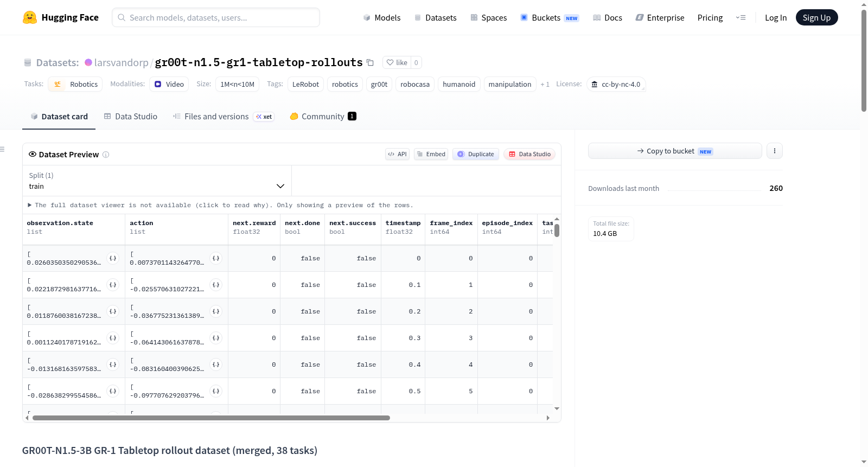Viewport: 868px width, 467px height.
Task: Click the Copy to bucket button
Action: pyautogui.click(x=675, y=151)
